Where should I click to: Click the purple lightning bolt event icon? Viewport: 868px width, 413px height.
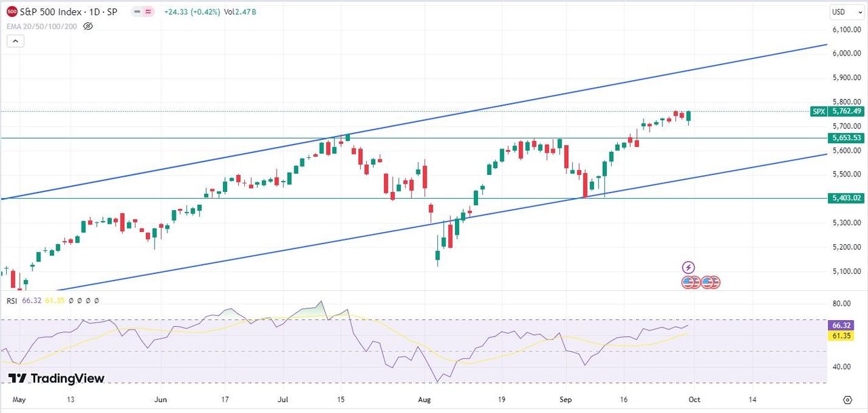coord(688,268)
